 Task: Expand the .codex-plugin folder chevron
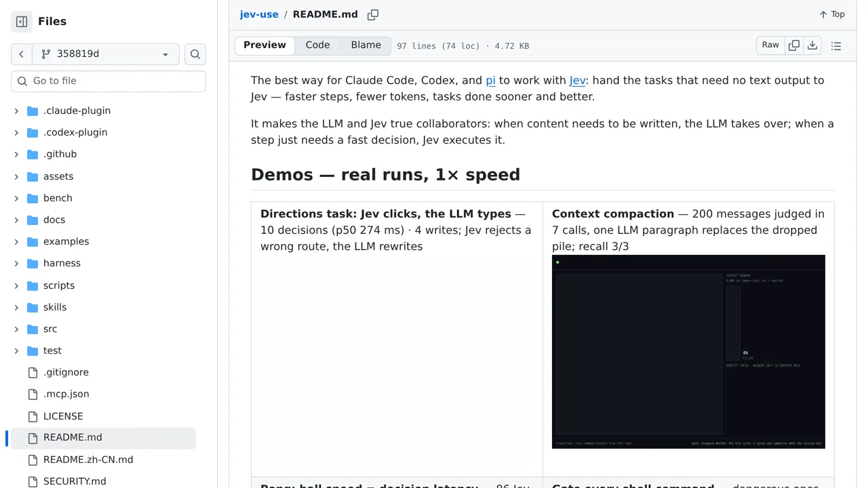pos(16,132)
